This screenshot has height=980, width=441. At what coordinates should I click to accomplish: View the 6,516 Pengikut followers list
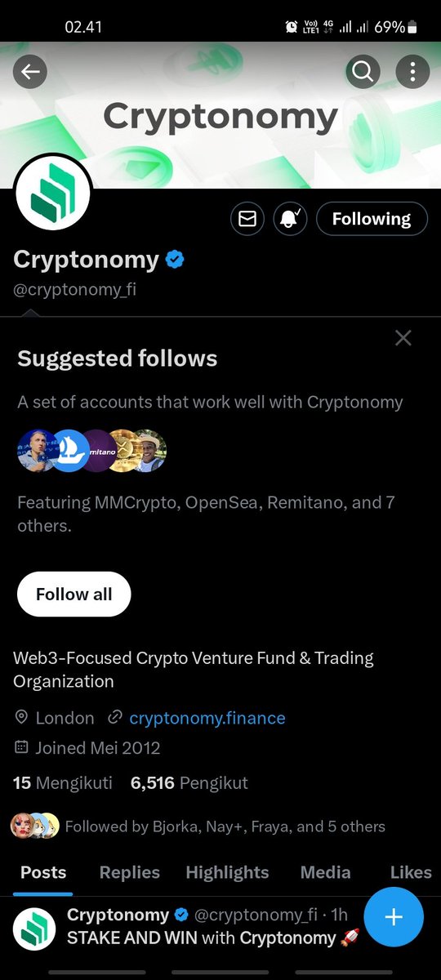coord(189,783)
